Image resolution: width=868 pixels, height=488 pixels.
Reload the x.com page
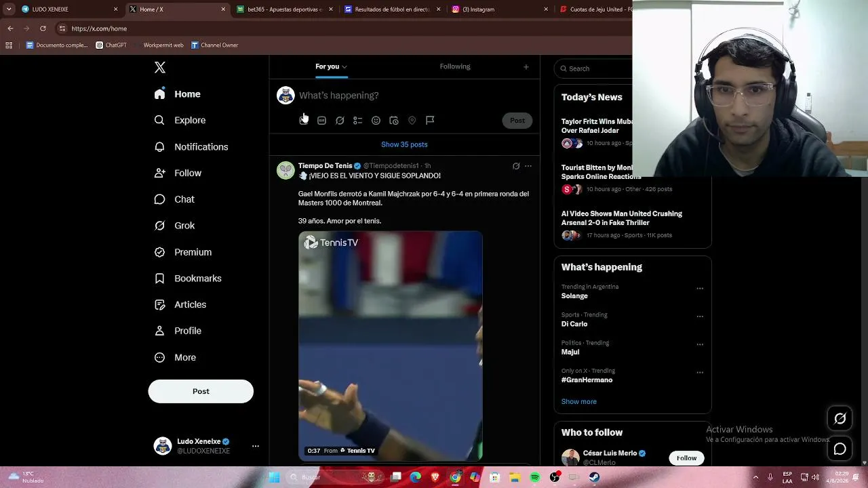point(43,28)
